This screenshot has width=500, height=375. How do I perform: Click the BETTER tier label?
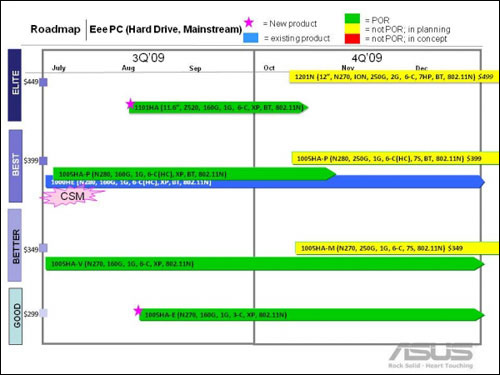(x=15, y=245)
